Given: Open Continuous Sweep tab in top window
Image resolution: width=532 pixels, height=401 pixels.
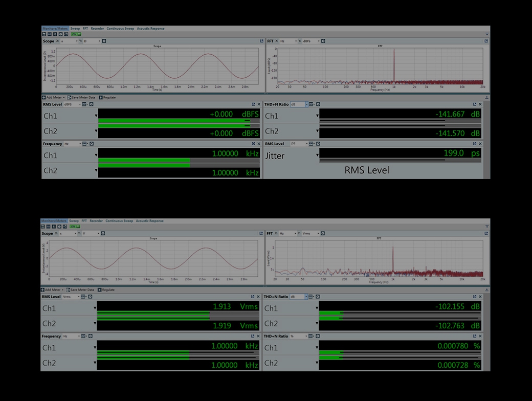Looking at the screenshot, I should point(120,29).
